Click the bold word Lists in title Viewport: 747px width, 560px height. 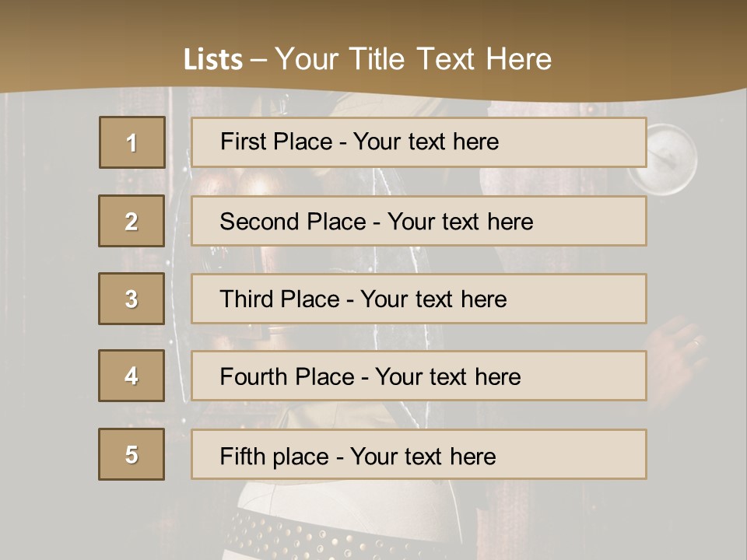pyautogui.click(x=212, y=59)
